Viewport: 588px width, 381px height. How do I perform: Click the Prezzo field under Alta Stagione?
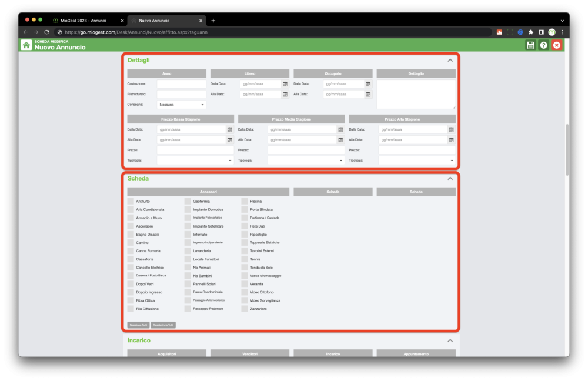[417, 150]
